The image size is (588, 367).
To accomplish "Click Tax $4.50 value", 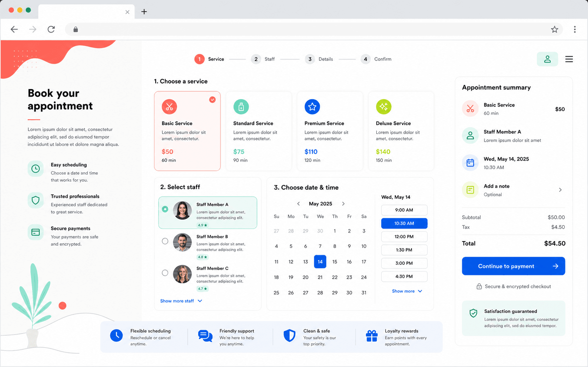I will (558, 227).
